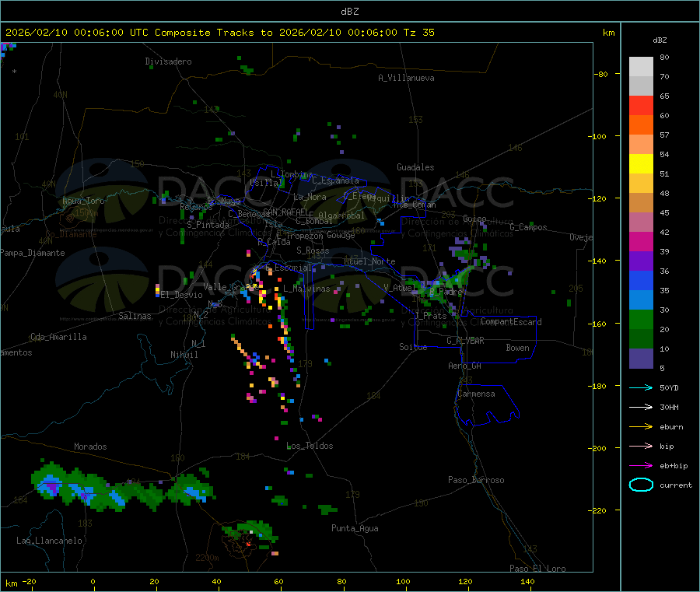The height and width of the screenshot is (592, 700).
Task: Click the Salinas map label
Action: 135,316
